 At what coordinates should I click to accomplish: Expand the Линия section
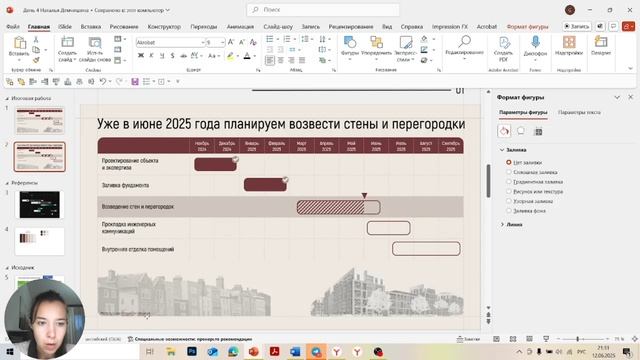(x=502, y=224)
